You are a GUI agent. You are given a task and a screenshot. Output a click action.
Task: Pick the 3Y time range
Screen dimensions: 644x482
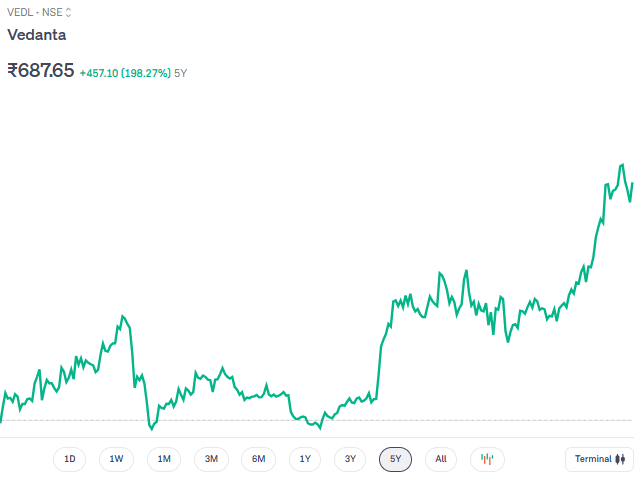(x=350, y=459)
